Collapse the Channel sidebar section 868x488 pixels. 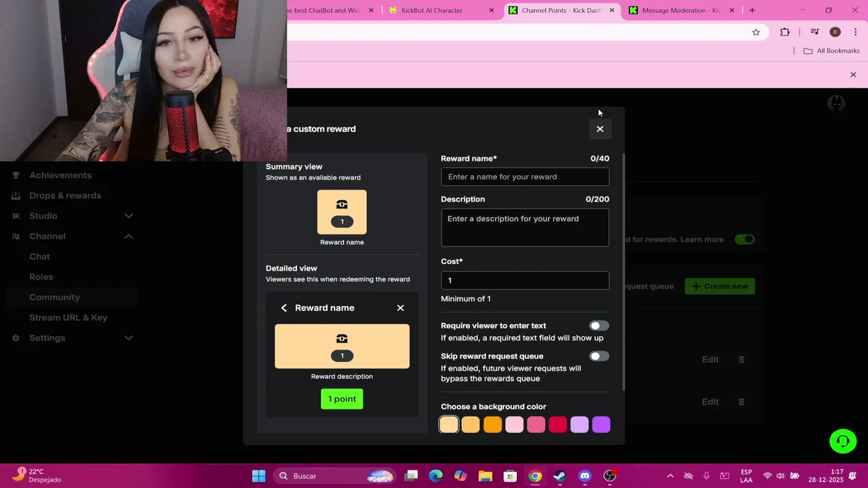128,236
